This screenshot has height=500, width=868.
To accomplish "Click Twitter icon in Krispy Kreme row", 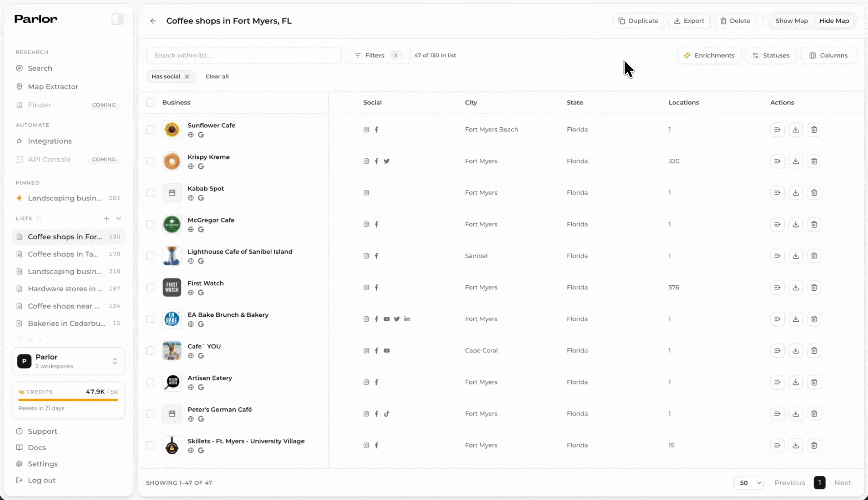I will [386, 161].
